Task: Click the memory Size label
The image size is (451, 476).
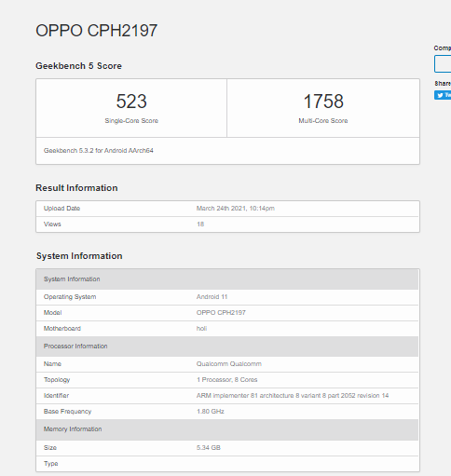Action: [x=50, y=448]
